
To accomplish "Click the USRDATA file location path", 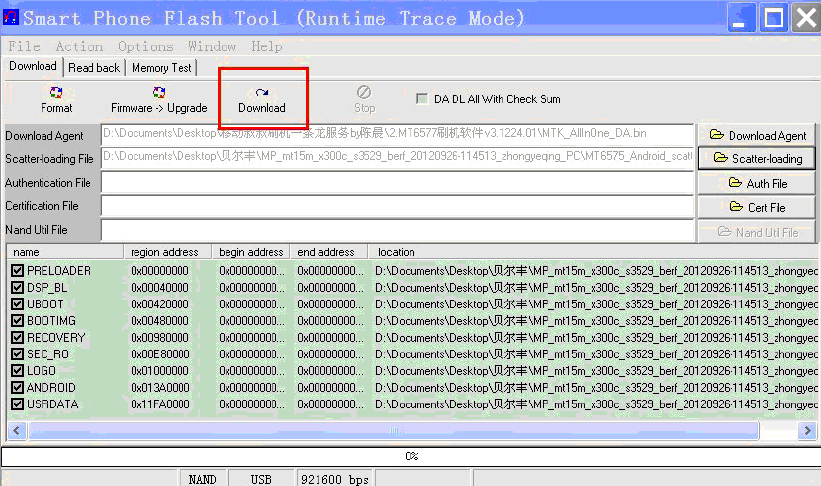I will [x=596, y=405].
